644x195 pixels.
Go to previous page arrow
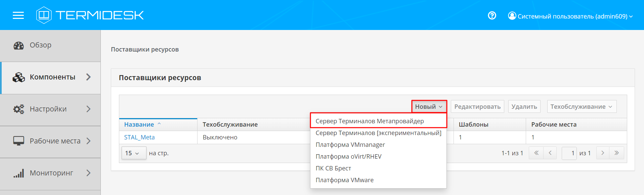coord(550,153)
